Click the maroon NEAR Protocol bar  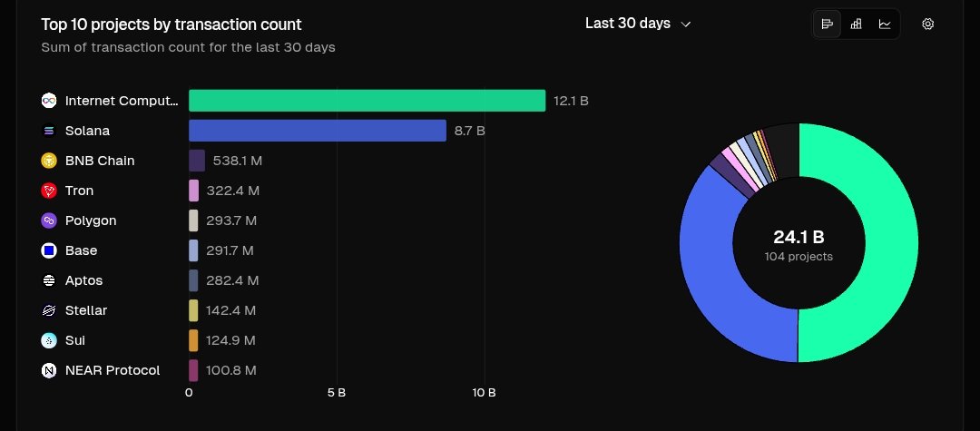[193, 370]
